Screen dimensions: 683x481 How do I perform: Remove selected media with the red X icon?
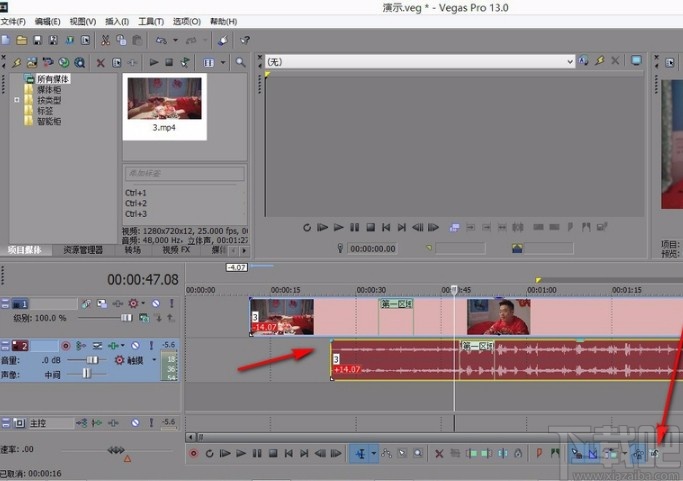[x=101, y=63]
